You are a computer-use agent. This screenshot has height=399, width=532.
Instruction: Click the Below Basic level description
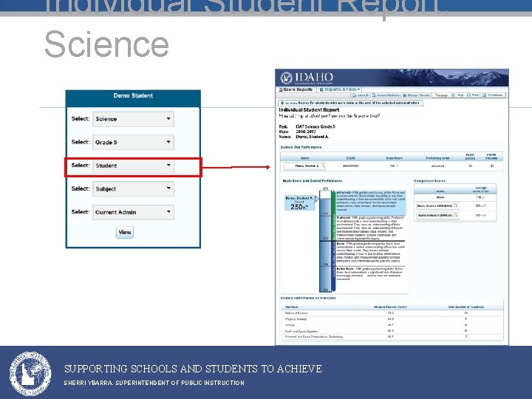369,273
